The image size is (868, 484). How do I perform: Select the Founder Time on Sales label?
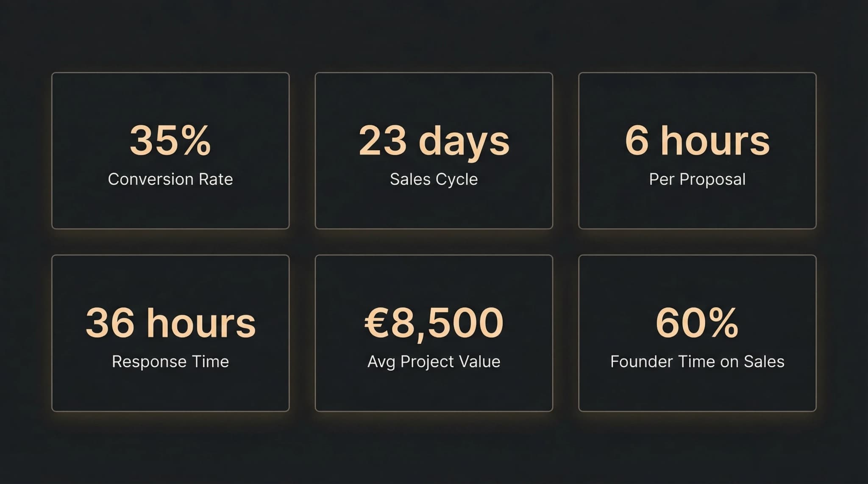697,362
